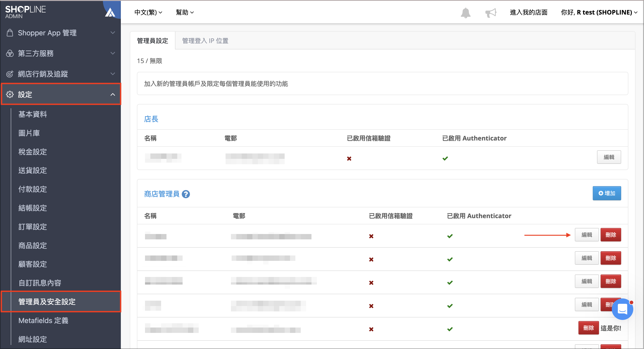The width and height of the screenshot is (644, 349).
Task: Open the notifications bell icon
Action: 465,13
